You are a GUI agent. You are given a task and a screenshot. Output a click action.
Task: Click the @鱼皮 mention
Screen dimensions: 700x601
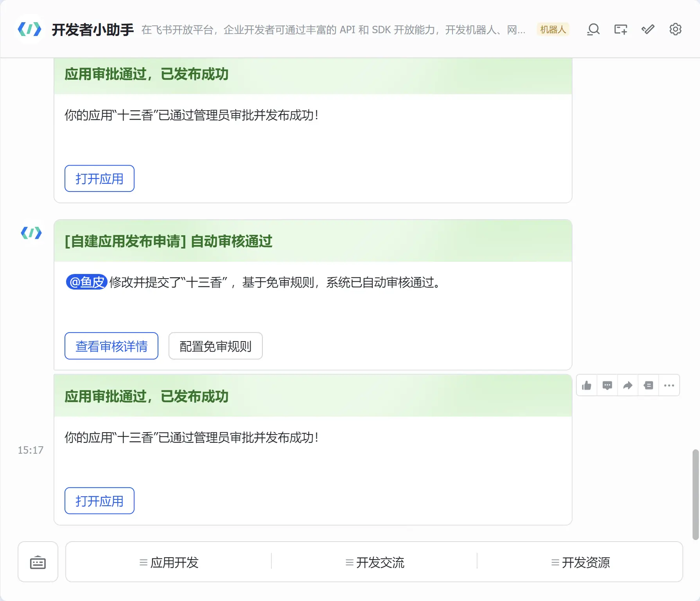coord(87,282)
